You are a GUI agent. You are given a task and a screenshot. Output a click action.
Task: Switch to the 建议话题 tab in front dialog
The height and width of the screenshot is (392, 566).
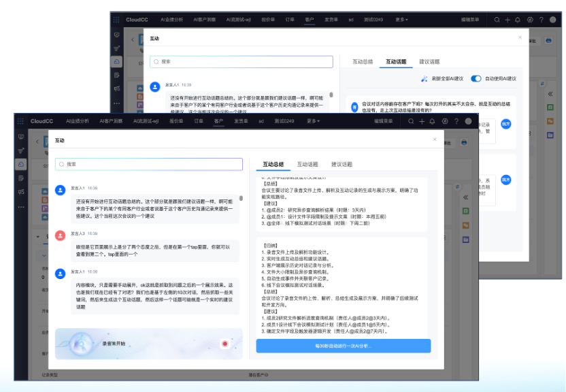[x=342, y=164]
